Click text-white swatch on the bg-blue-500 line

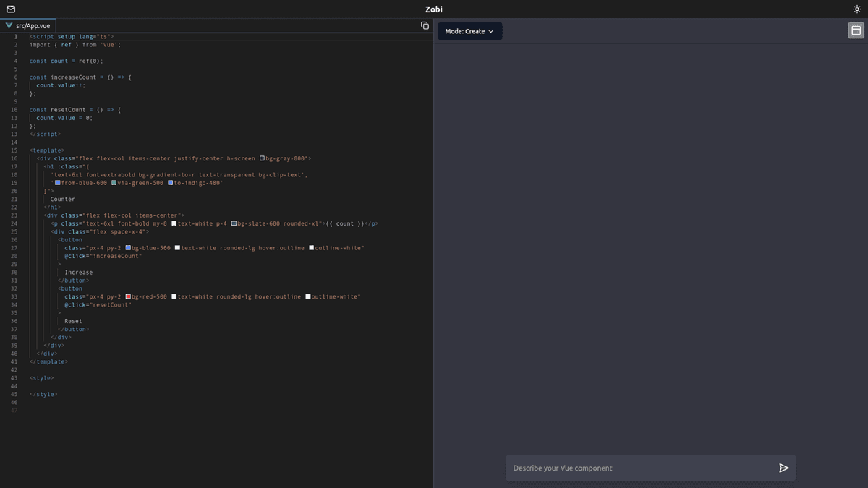(177, 248)
